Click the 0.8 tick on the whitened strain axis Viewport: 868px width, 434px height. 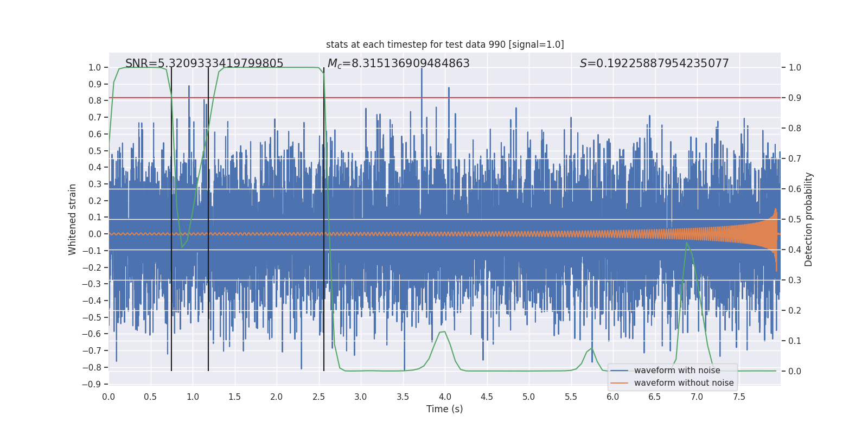click(x=95, y=100)
